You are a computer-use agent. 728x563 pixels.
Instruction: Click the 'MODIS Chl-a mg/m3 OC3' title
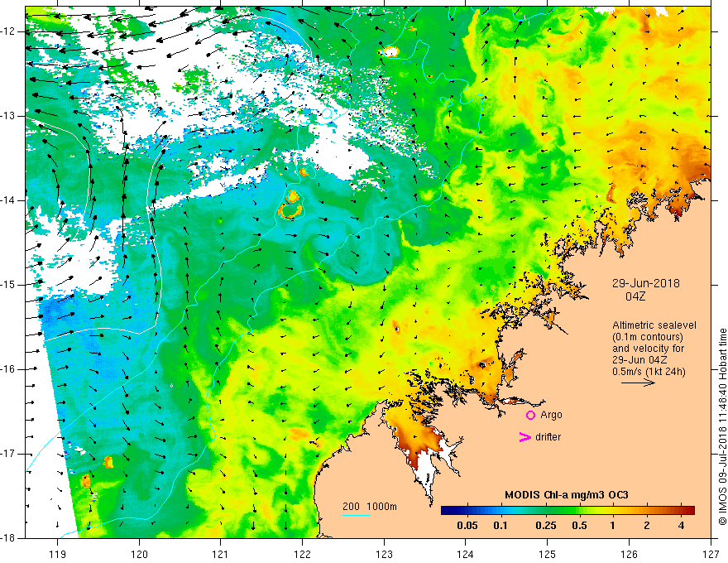pyautogui.click(x=567, y=495)
